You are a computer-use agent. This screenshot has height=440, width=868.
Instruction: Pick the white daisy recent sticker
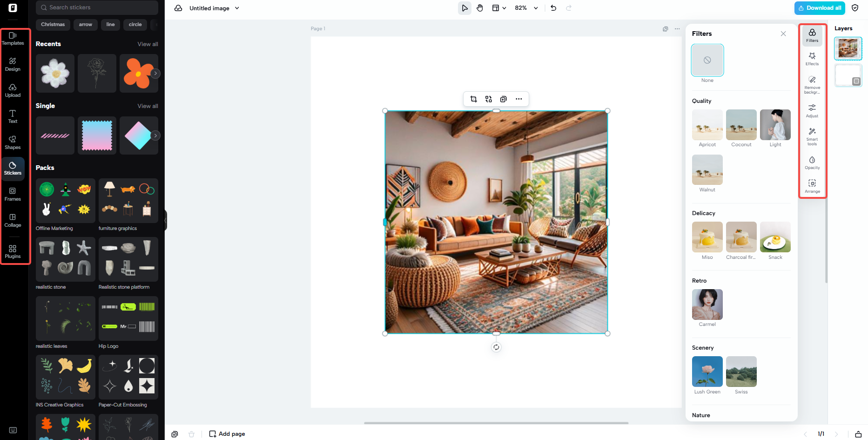pyautogui.click(x=55, y=73)
